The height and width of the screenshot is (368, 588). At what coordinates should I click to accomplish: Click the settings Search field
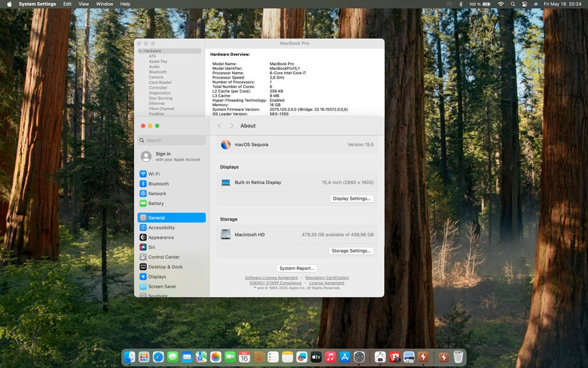pos(171,140)
